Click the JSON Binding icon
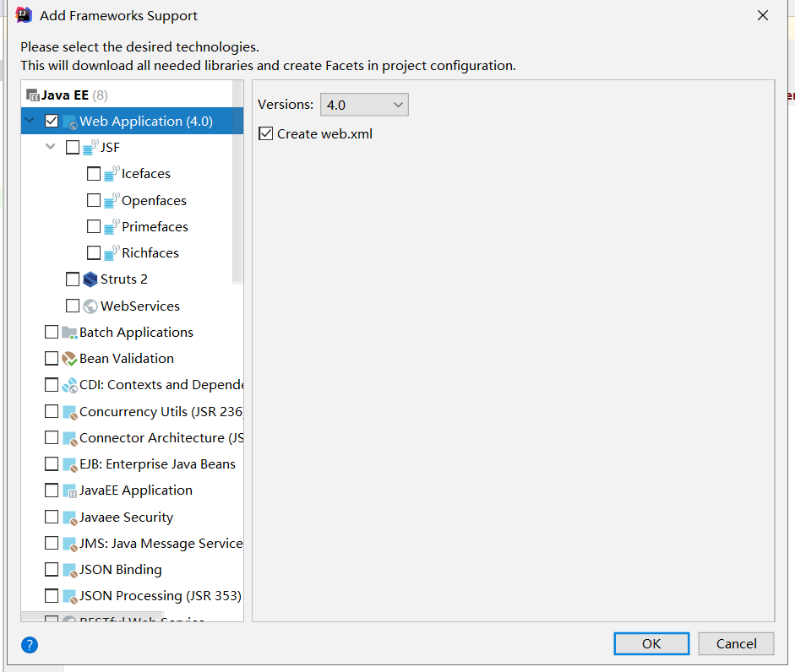 tap(69, 570)
